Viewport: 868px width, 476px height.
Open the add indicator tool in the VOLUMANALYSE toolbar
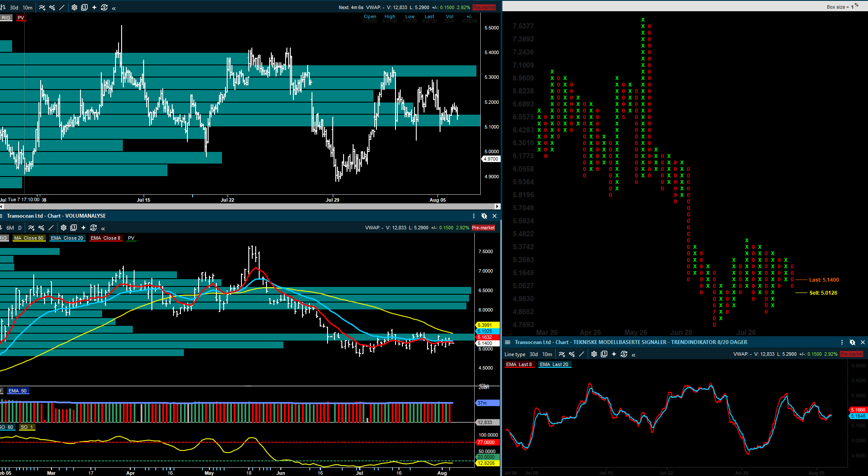[x=31, y=228]
